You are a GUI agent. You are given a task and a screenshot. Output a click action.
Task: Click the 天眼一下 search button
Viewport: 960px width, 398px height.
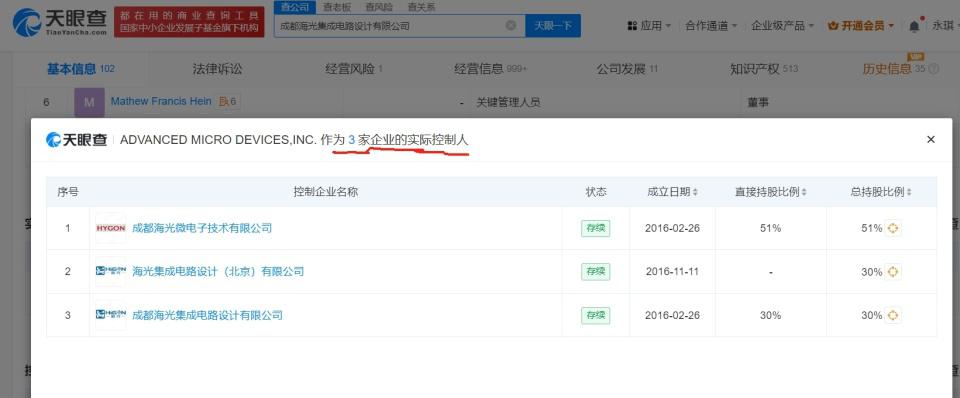tap(553, 26)
